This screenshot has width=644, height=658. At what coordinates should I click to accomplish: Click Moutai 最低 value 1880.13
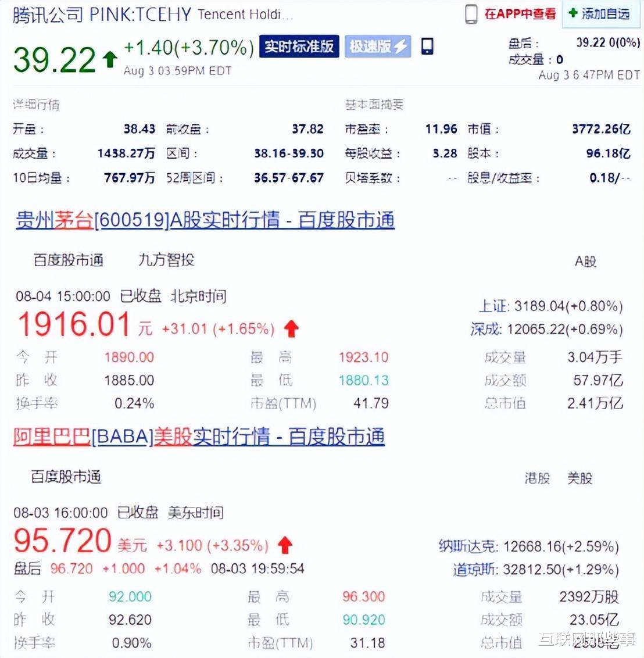click(x=363, y=380)
